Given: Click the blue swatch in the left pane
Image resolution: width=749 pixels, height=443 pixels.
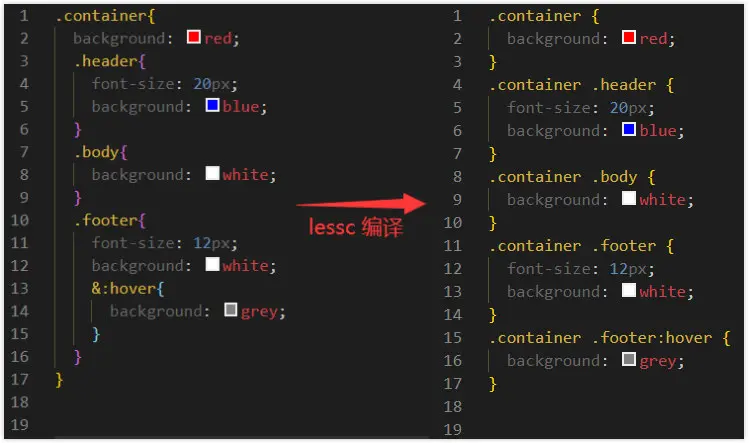Looking at the screenshot, I should tap(212, 105).
